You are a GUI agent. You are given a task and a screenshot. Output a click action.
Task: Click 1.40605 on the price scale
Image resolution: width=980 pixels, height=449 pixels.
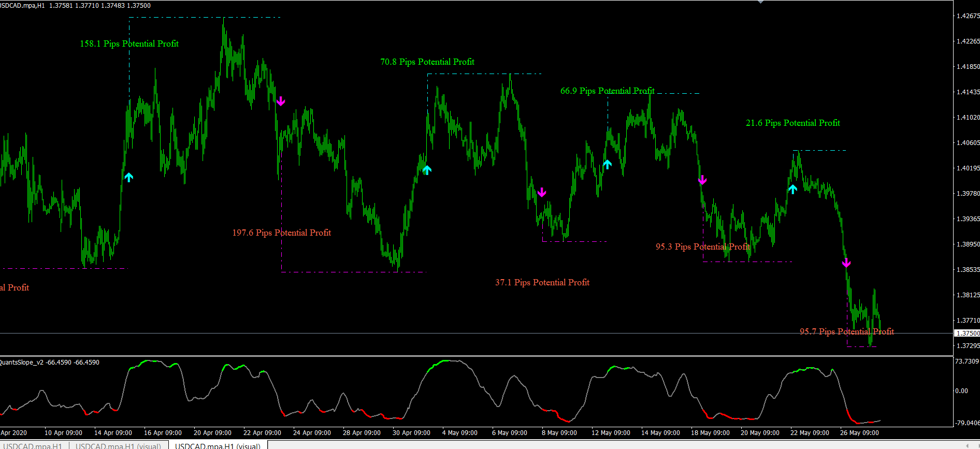coord(968,142)
